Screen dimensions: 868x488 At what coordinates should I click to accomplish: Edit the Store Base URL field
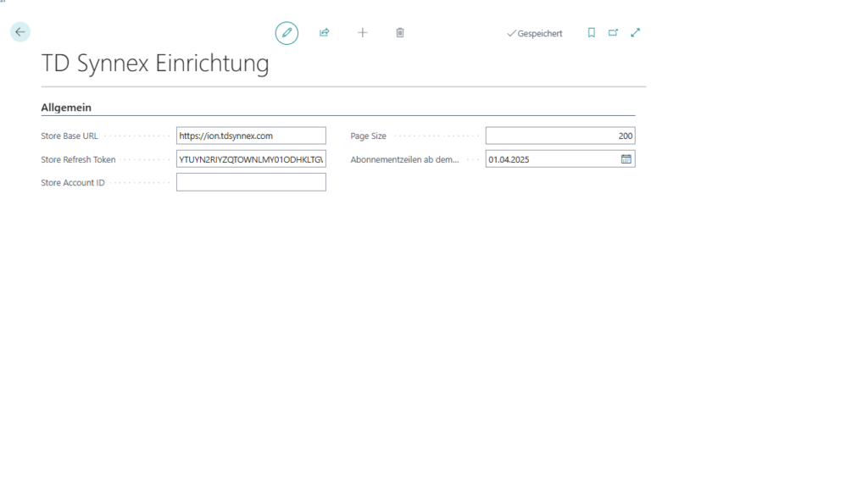(x=251, y=136)
